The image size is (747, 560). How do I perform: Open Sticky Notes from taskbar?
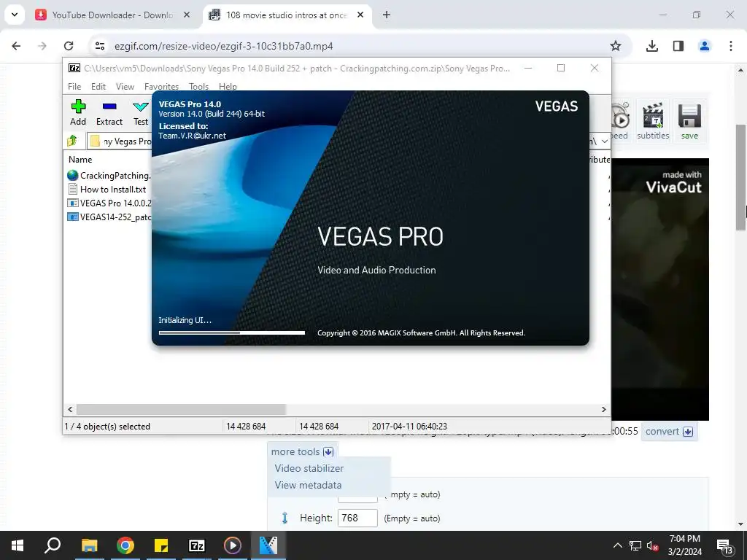(161, 545)
